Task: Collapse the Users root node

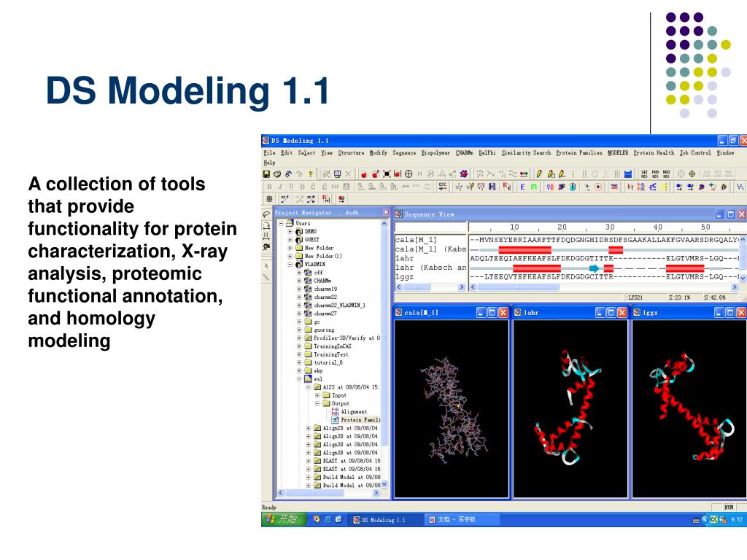Action: pos(281,223)
